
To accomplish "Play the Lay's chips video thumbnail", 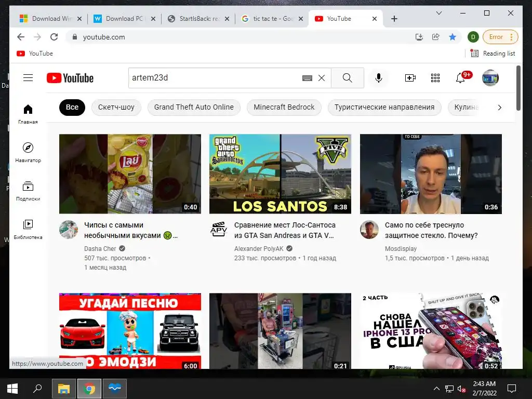I will tap(130, 174).
